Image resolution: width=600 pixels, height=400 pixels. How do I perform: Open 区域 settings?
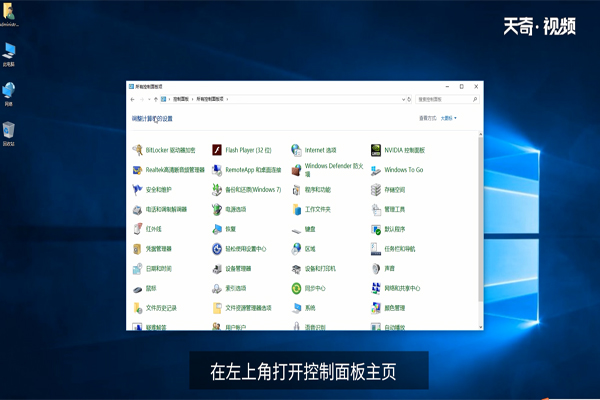pos(303,249)
